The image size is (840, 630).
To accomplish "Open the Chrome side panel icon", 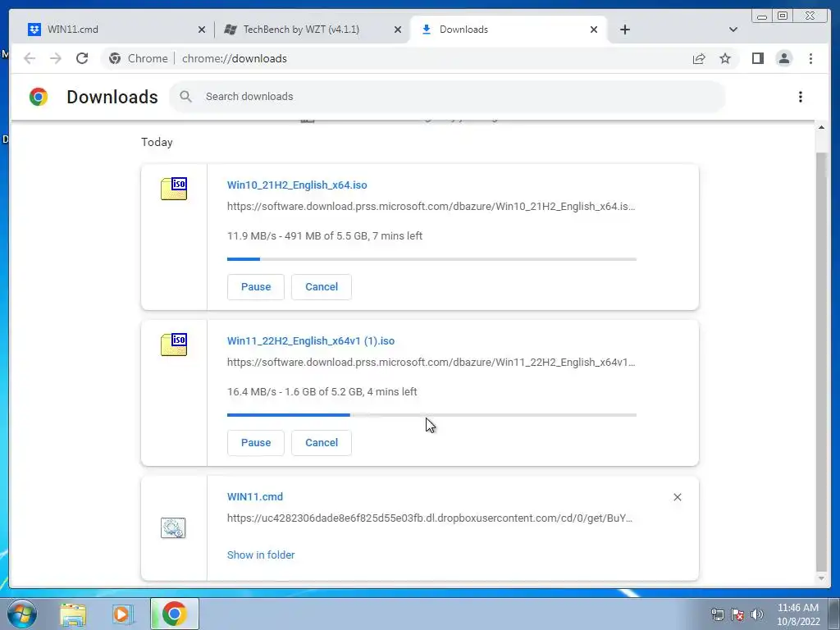I will [x=757, y=58].
